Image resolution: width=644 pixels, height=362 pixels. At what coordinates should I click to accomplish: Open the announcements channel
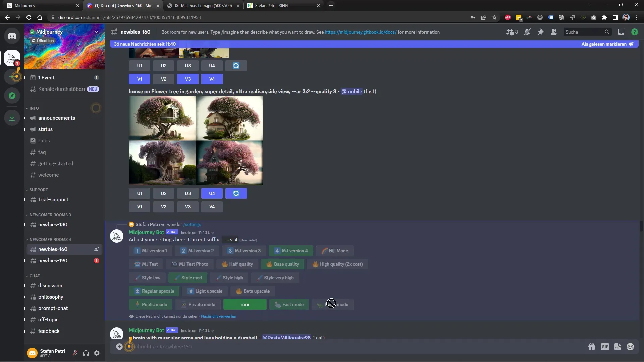coord(56,118)
